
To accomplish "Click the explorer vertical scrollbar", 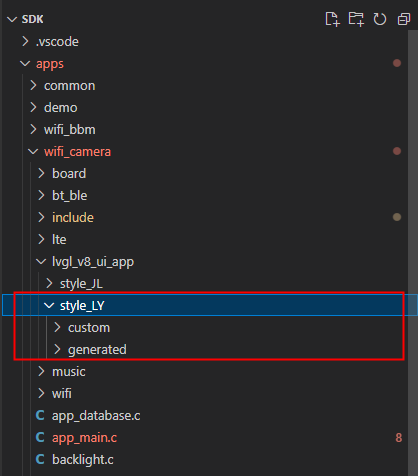I will (413, 253).
